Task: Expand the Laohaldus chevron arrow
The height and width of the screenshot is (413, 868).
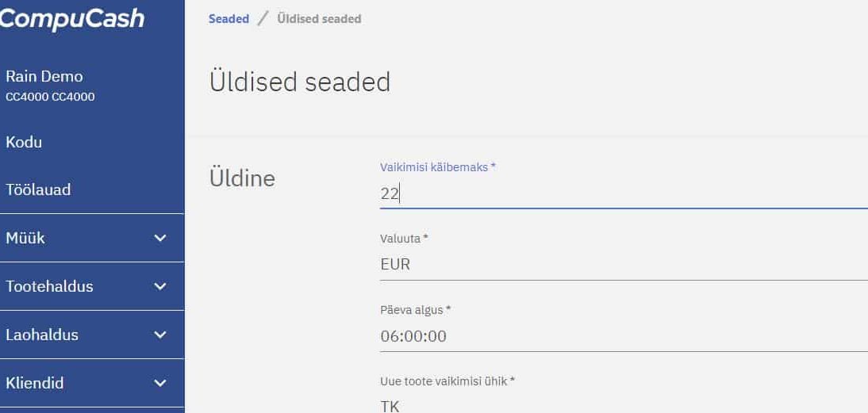Action: tap(160, 335)
